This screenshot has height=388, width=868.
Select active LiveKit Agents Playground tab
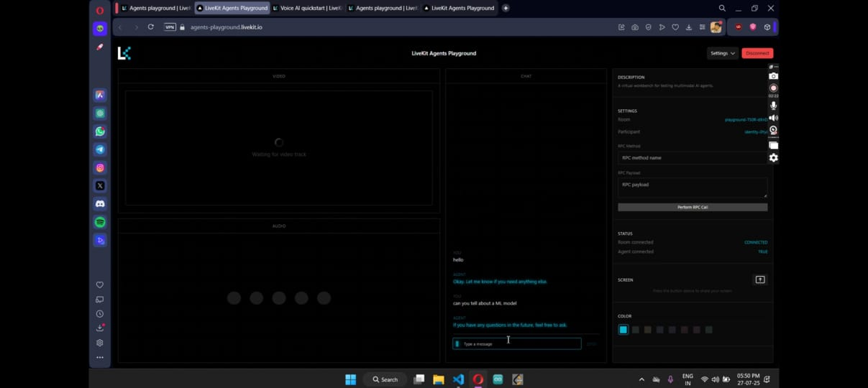pyautogui.click(x=231, y=8)
